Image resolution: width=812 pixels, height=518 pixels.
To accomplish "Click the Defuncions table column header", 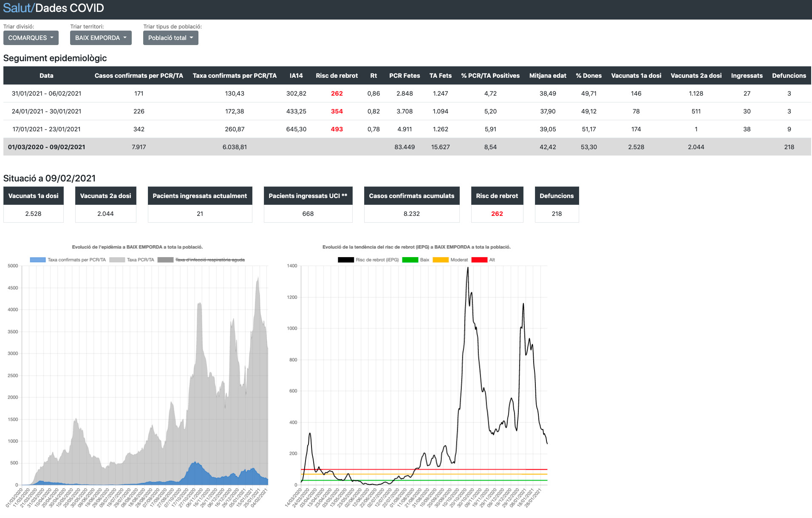I will pyautogui.click(x=789, y=76).
